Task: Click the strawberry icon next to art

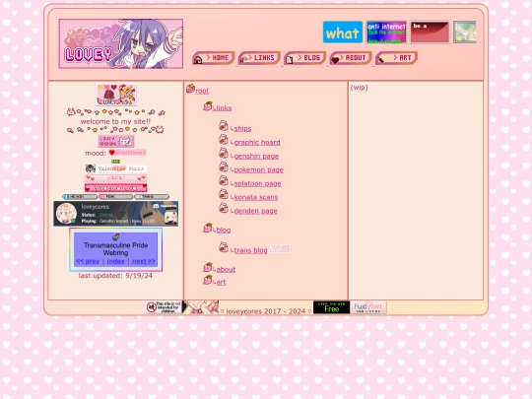Action: click(x=208, y=280)
